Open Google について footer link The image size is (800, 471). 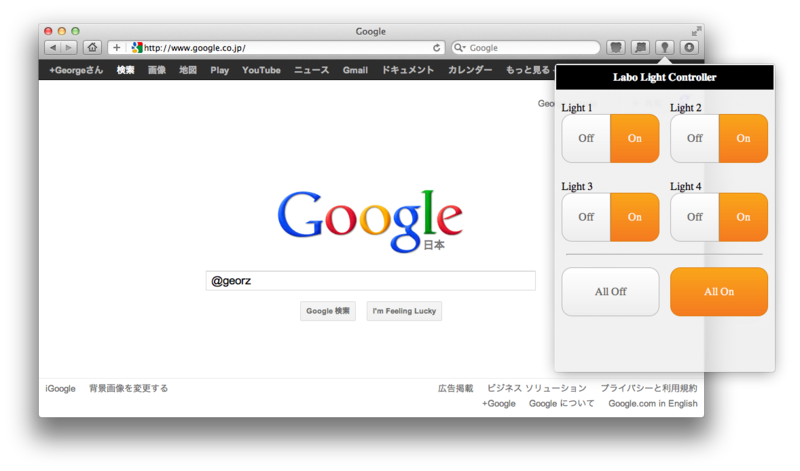coord(562,404)
